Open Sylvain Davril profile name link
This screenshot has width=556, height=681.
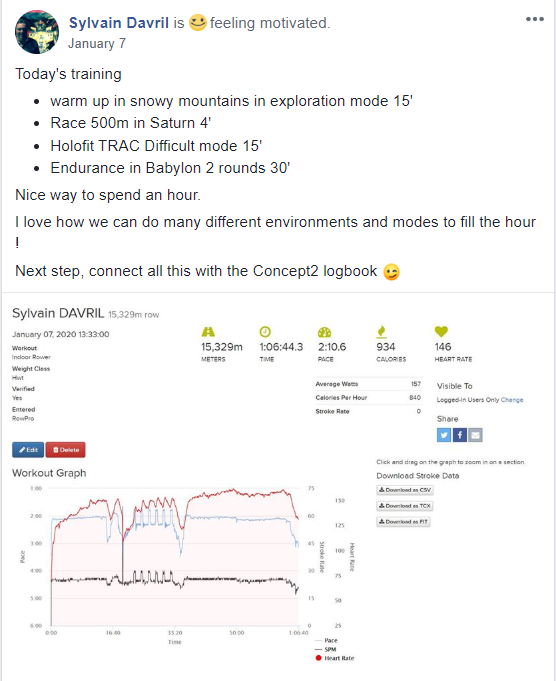(x=119, y=23)
